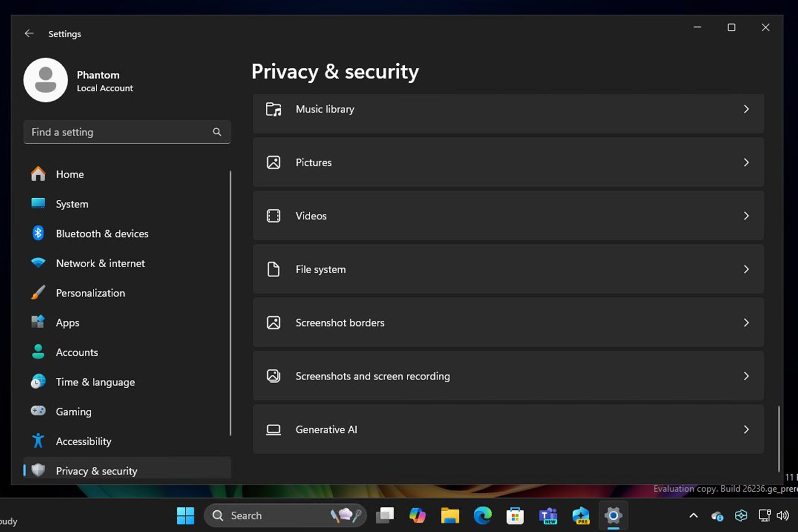
Task: Click the Find a setting search field
Action: tap(127, 132)
